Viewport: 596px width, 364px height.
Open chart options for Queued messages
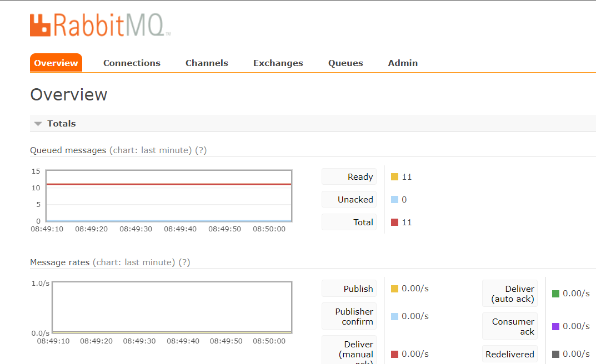point(149,150)
